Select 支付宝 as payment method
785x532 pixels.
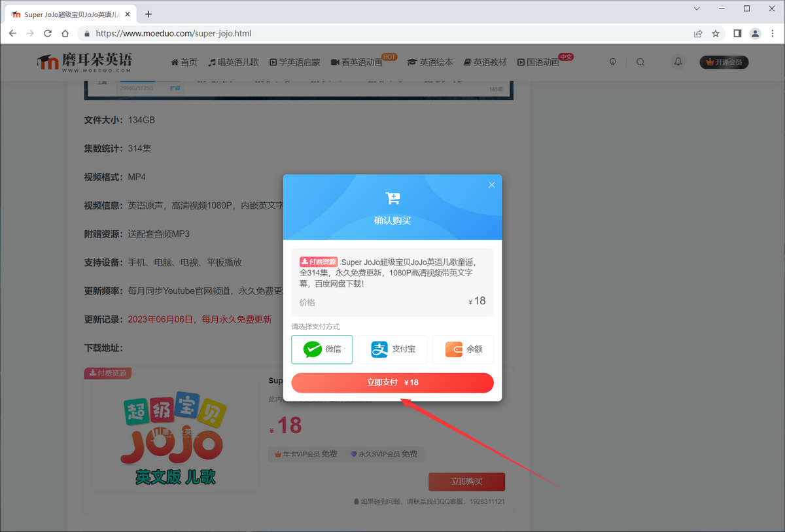click(x=392, y=349)
